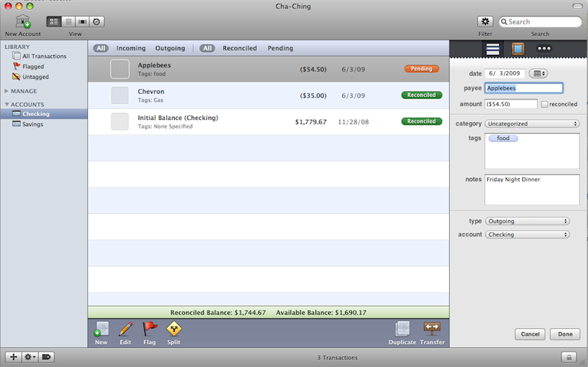Switch to cover flow view icon

(82, 21)
